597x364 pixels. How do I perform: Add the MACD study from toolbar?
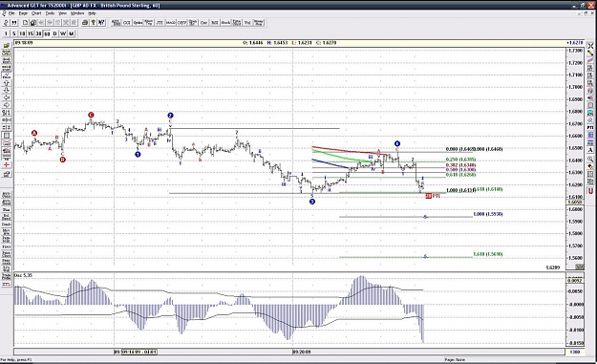click(171, 23)
